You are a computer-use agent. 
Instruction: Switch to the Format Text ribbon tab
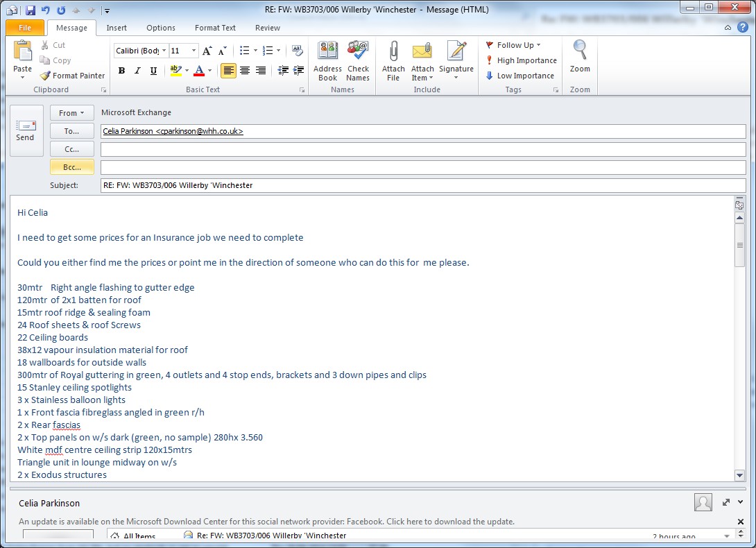click(x=215, y=28)
